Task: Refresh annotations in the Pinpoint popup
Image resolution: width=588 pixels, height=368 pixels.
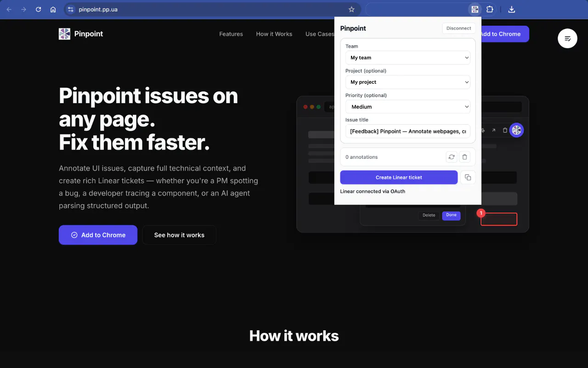Action: tap(452, 157)
